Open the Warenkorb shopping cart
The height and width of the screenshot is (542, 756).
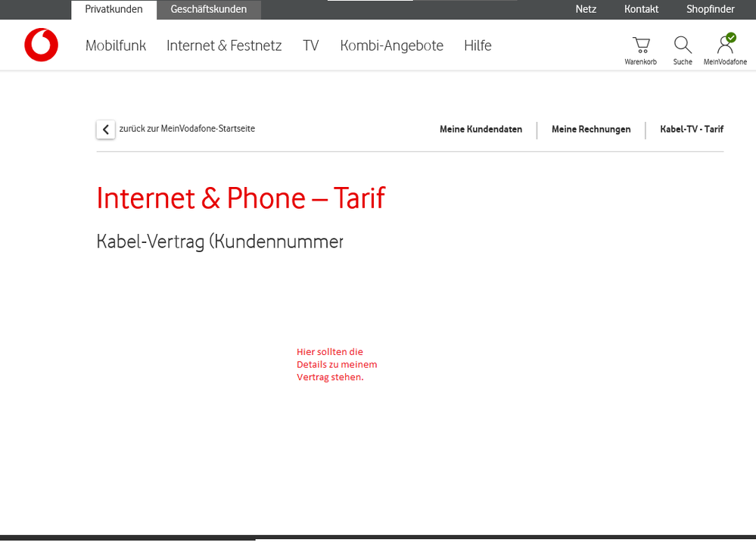click(641, 50)
